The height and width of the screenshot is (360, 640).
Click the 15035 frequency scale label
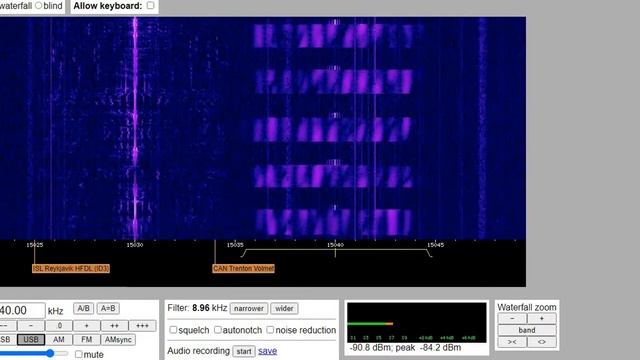235,245
